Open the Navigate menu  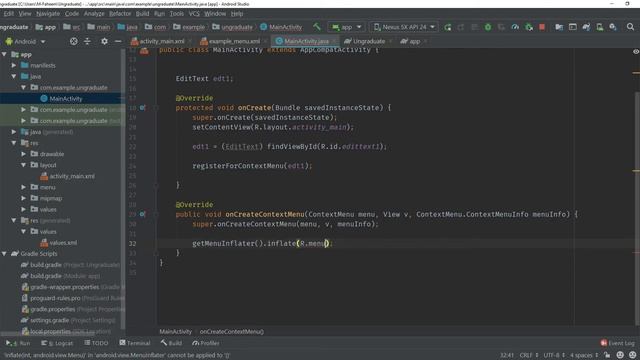pyautogui.click(x=48, y=13)
